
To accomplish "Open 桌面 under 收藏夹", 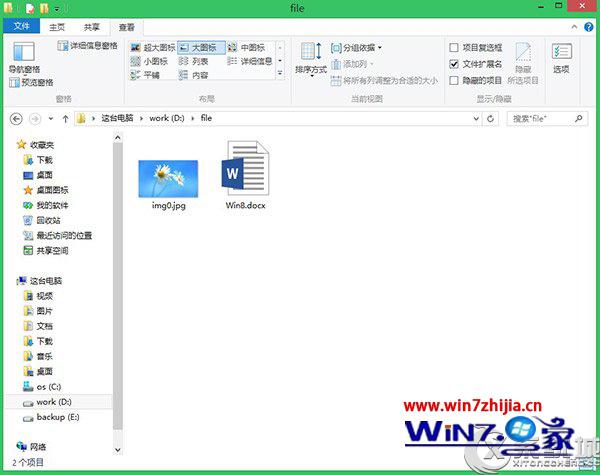I will tap(38, 175).
